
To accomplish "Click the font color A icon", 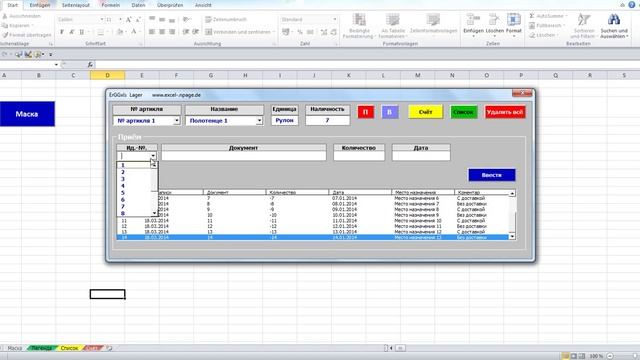I will click(x=133, y=32).
